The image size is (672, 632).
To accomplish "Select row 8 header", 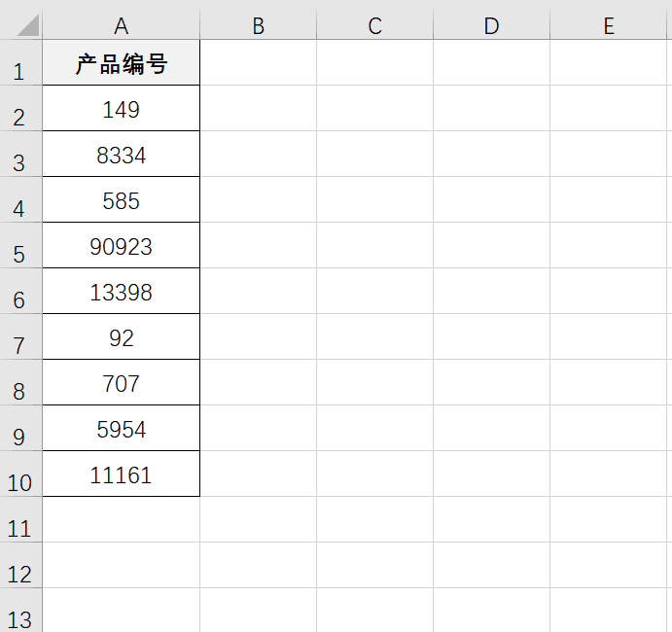I will (x=20, y=382).
